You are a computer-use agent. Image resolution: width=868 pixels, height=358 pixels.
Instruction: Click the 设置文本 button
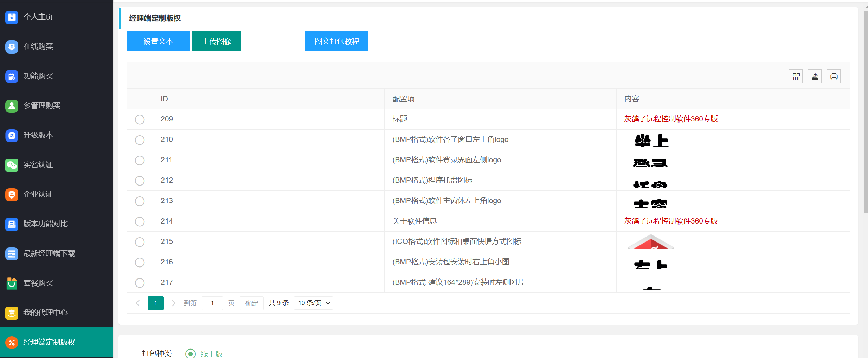(158, 41)
